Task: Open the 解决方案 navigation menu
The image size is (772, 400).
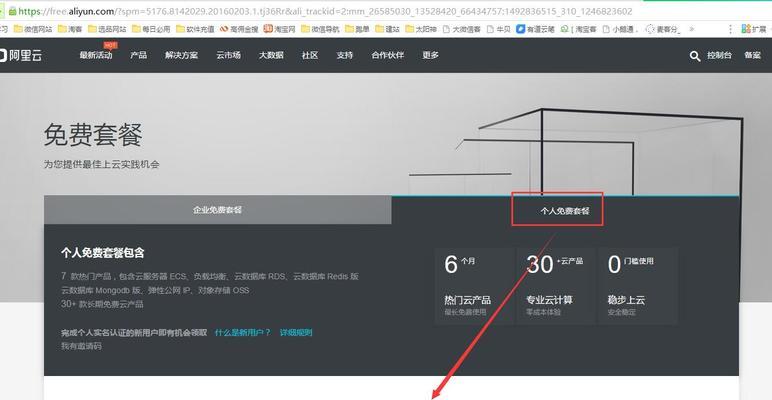Action: coord(181,55)
